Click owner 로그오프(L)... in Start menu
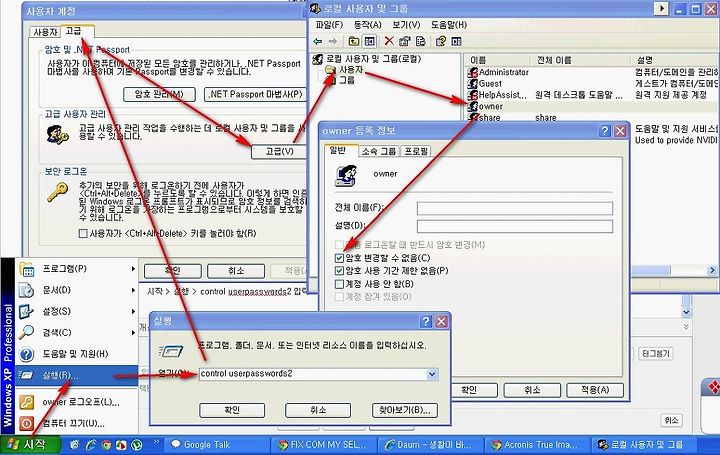 (x=77, y=402)
